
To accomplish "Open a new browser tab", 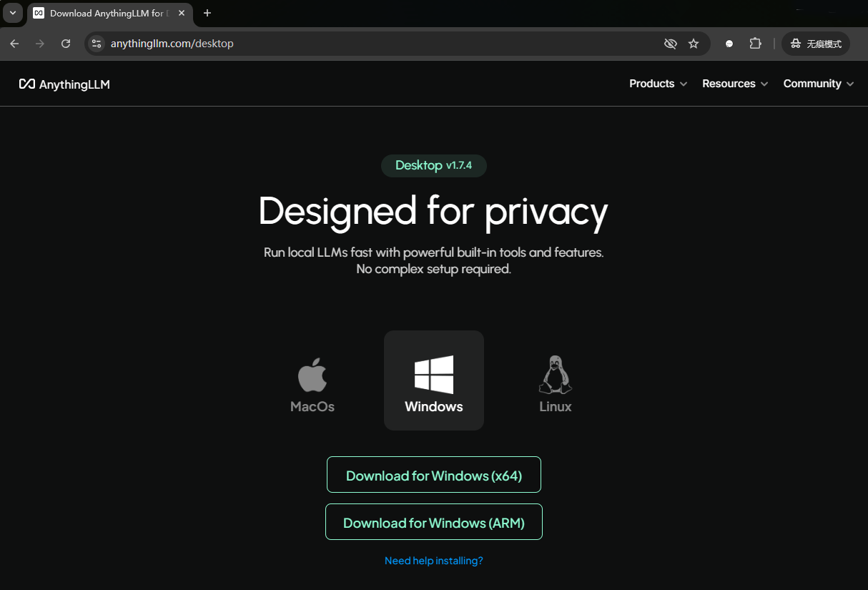I will (207, 13).
